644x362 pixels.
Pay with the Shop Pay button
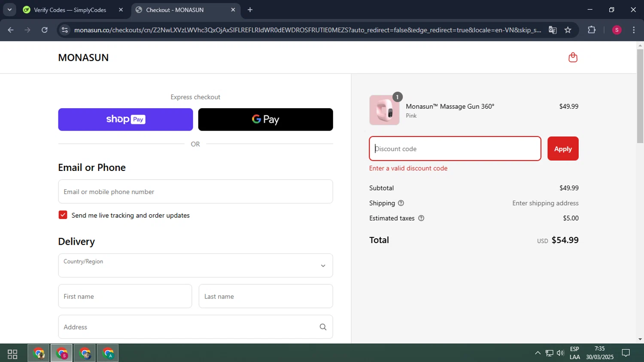coord(125,119)
